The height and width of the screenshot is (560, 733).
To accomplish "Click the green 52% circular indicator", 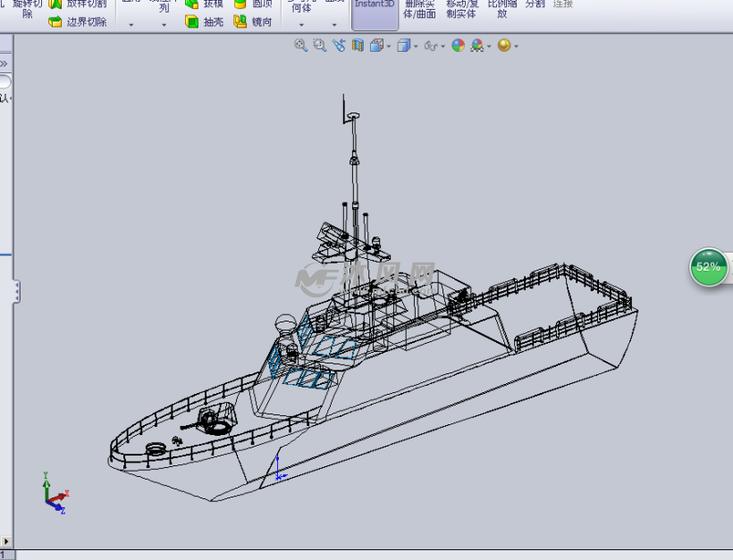I will click(x=708, y=267).
